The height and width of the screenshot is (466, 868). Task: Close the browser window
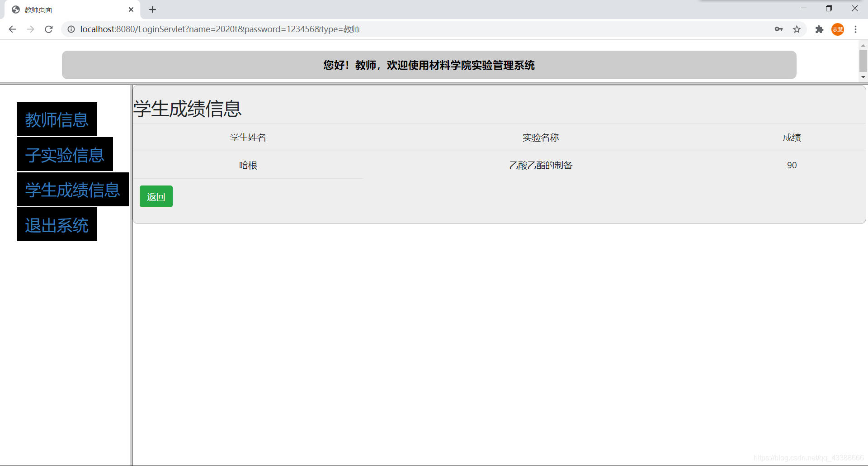[x=854, y=8]
